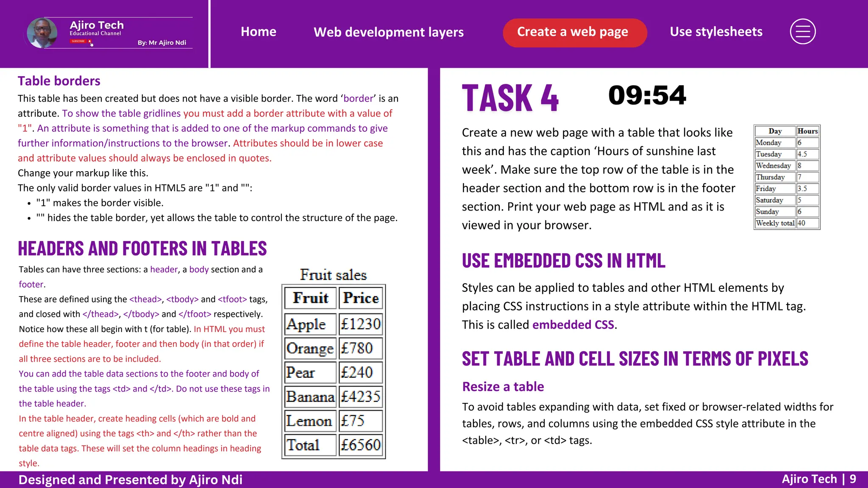The height and width of the screenshot is (488, 868).
Task: Click the red Subscribe button icon
Action: (79, 41)
